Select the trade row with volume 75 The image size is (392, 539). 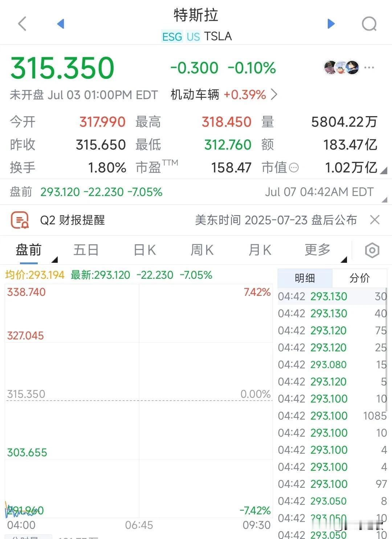pos(332,330)
